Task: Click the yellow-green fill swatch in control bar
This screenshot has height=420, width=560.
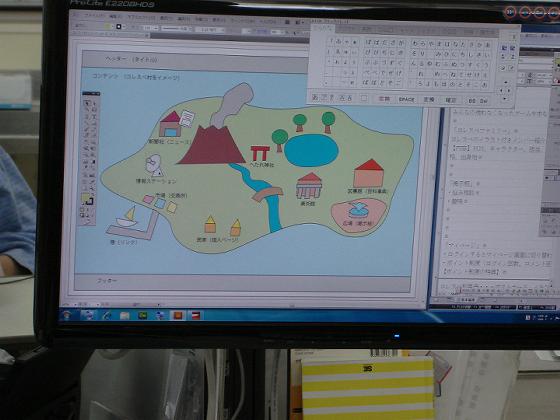Action: pos(107,27)
